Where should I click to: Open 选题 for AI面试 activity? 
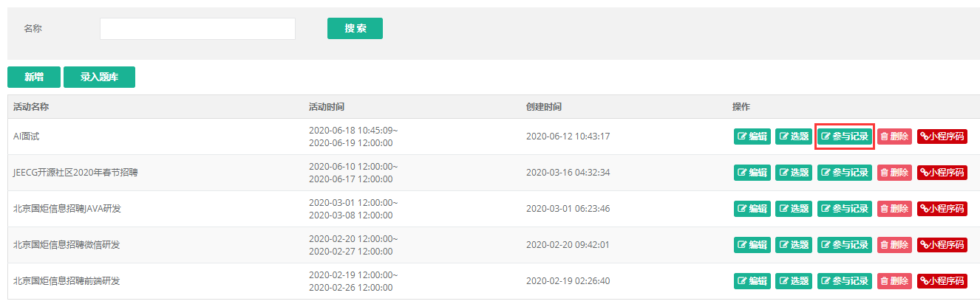tap(794, 137)
